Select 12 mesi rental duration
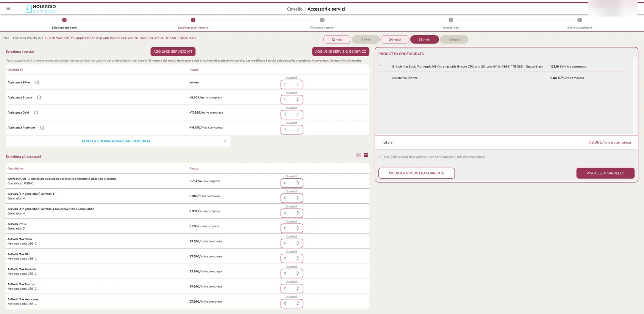Viewport: 644px width, 314px height. coord(337,39)
